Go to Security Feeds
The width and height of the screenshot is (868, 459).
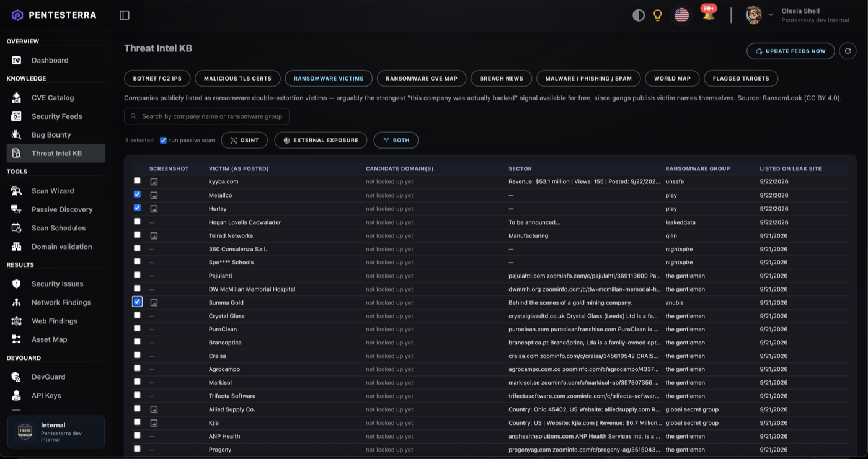(x=56, y=116)
